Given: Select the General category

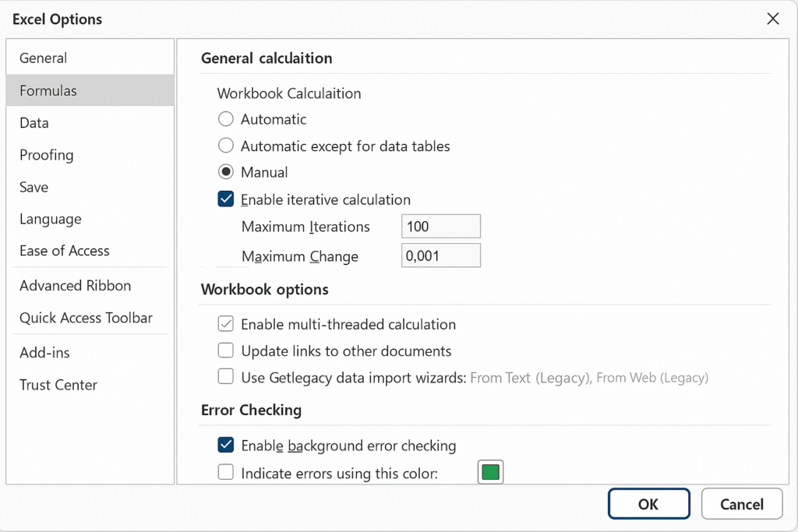Looking at the screenshot, I should (44, 58).
